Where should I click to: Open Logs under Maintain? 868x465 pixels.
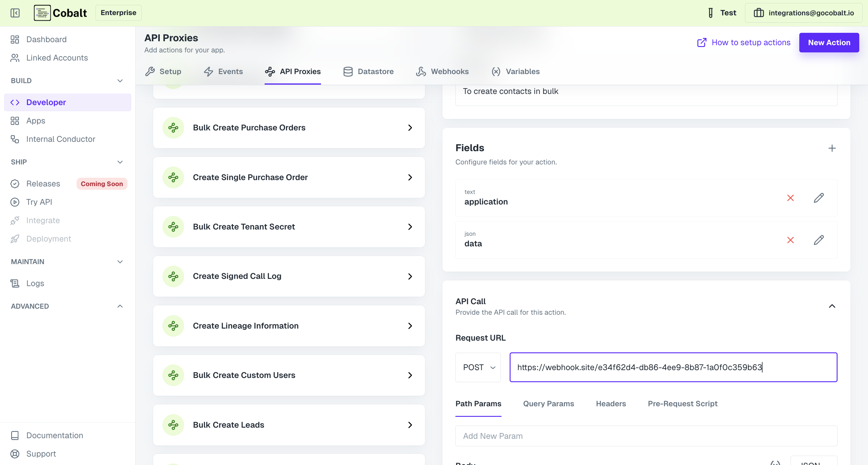pos(35,283)
